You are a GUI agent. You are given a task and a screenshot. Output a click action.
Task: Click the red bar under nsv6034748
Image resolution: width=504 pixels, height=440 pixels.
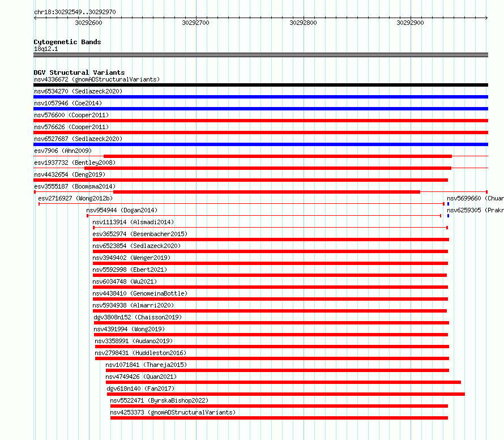270,287
